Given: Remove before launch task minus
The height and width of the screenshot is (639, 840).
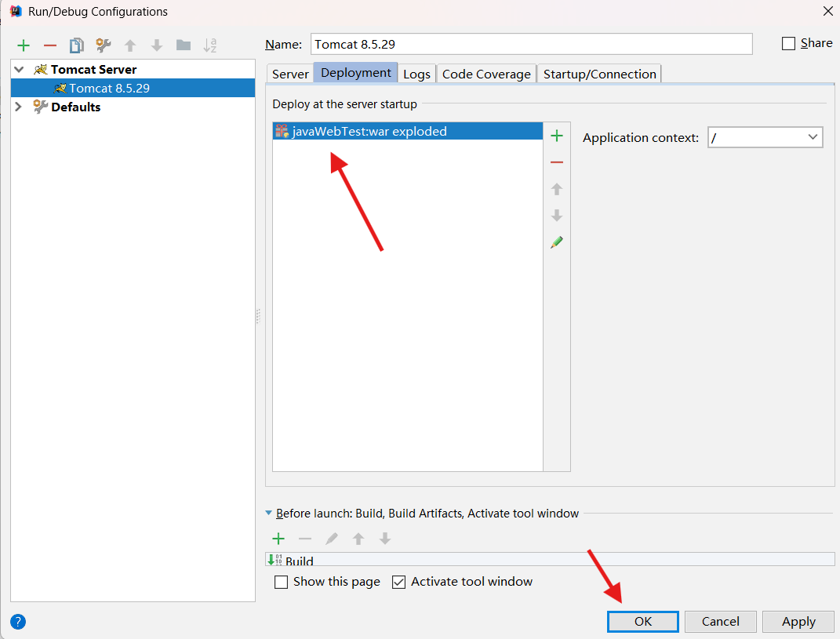Looking at the screenshot, I should pos(305,539).
